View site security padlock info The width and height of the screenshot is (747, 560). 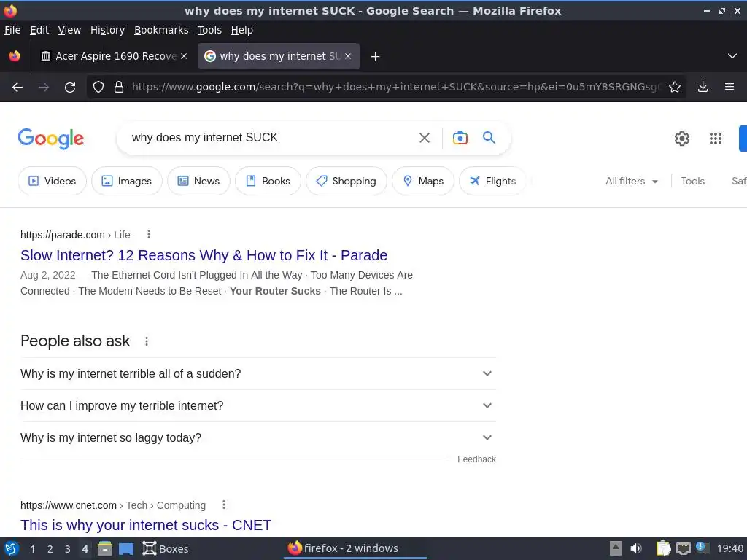[119, 87]
